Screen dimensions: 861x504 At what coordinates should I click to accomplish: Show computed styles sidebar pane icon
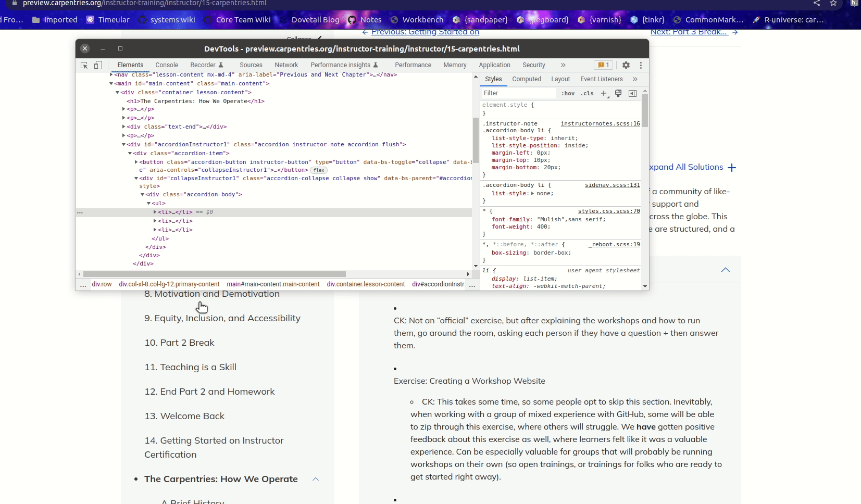(x=632, y=94)
